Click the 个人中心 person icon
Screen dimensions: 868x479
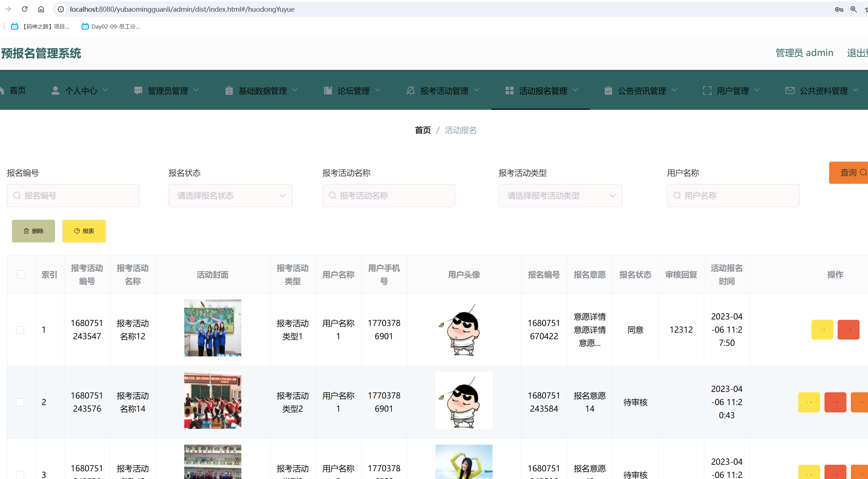pos(56,90)
